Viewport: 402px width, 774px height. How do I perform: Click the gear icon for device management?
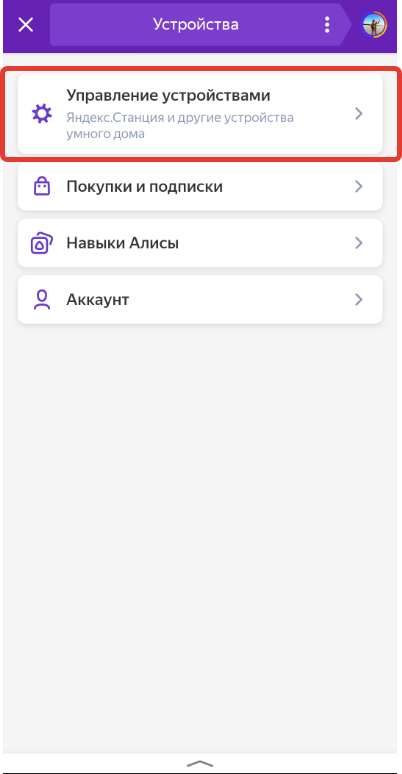tap(41, 114)
